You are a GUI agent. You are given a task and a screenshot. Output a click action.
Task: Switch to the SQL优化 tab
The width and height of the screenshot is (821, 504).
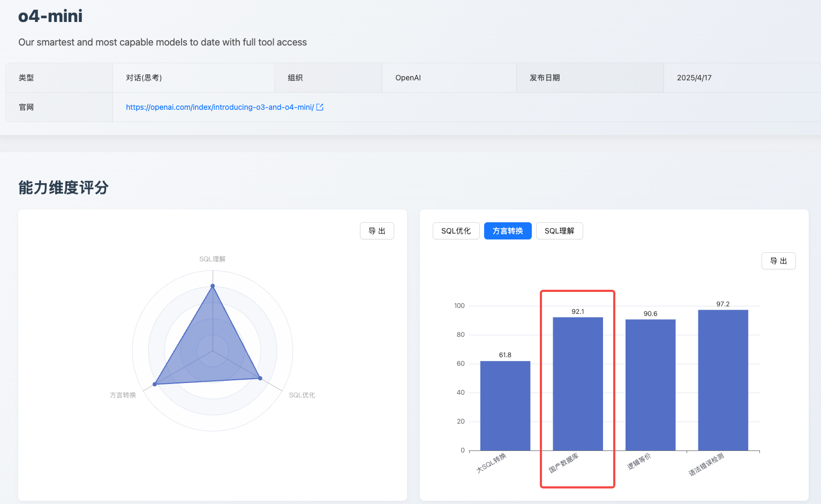pos(456,231)
